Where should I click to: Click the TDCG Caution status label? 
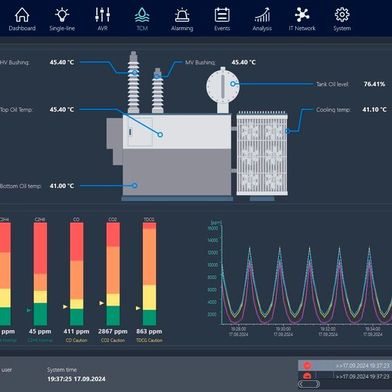(x=149, y=340)
